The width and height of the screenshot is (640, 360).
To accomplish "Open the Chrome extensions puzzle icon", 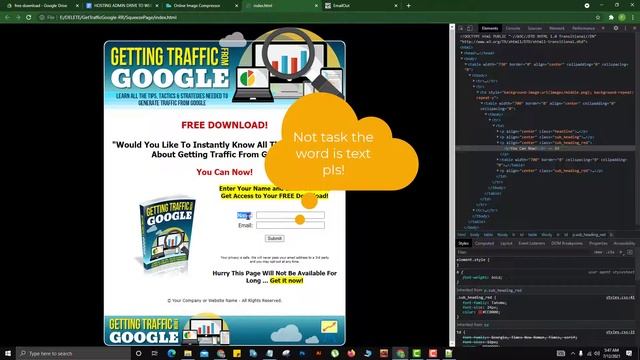I will coord(611,18).
